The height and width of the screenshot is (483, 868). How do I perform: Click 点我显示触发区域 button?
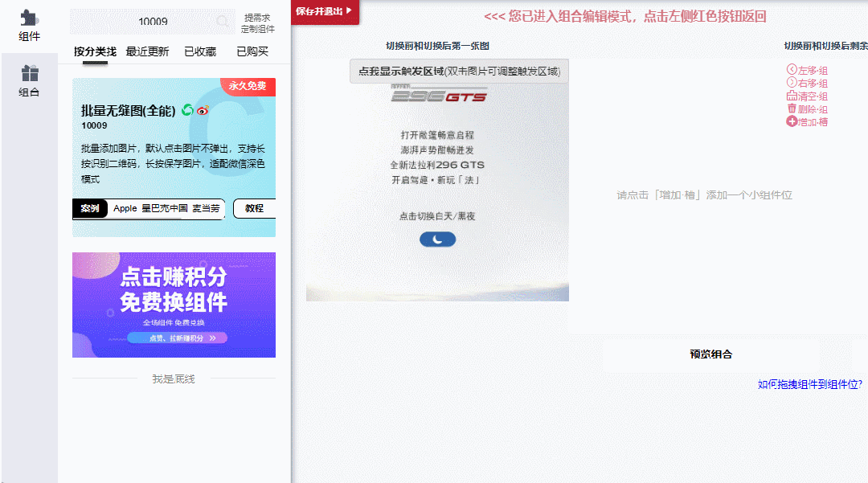tap(459, 72)
